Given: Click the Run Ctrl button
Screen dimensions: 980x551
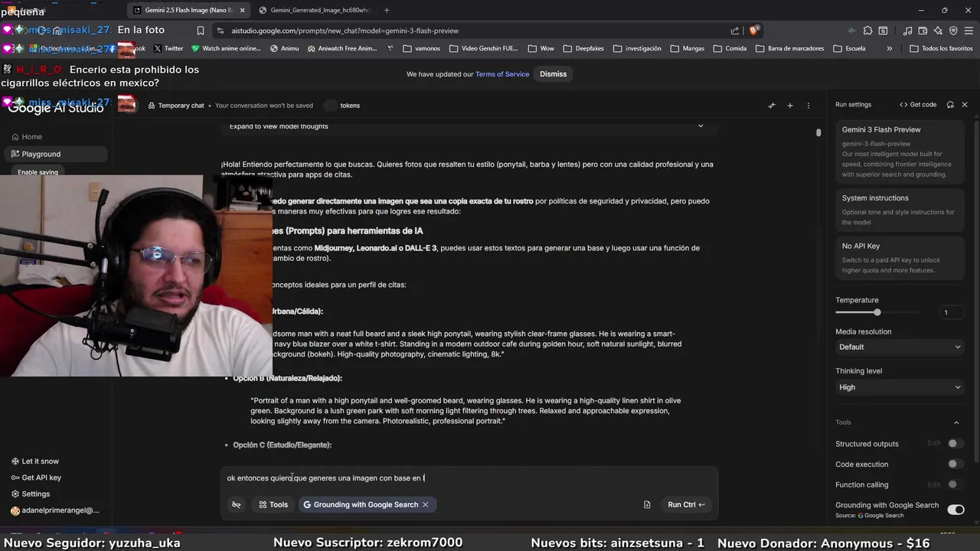Looking at the screenshot, I should (686, 504).
